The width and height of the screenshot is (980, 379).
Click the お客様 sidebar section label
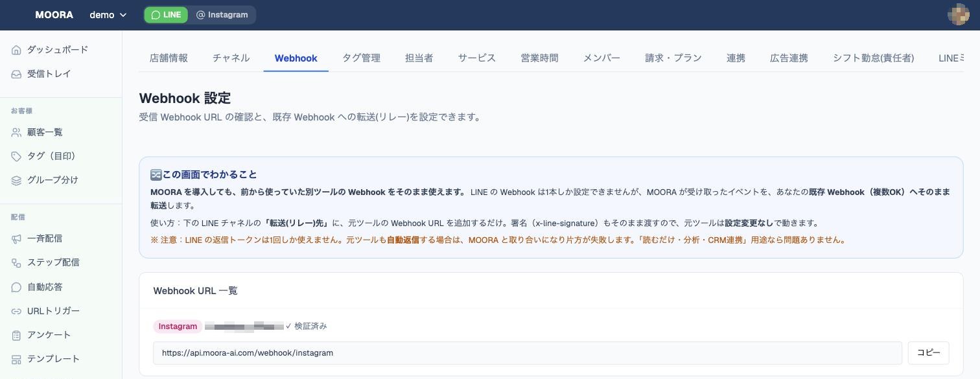point(22,111)
